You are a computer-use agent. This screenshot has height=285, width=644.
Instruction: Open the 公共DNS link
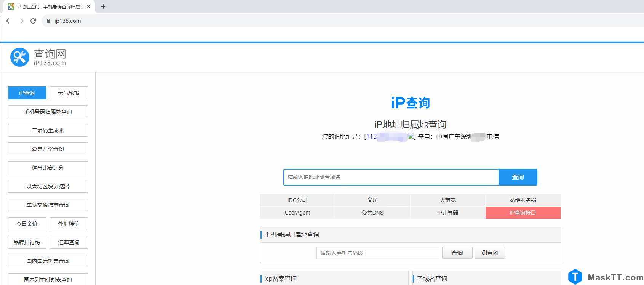(372, 213)
